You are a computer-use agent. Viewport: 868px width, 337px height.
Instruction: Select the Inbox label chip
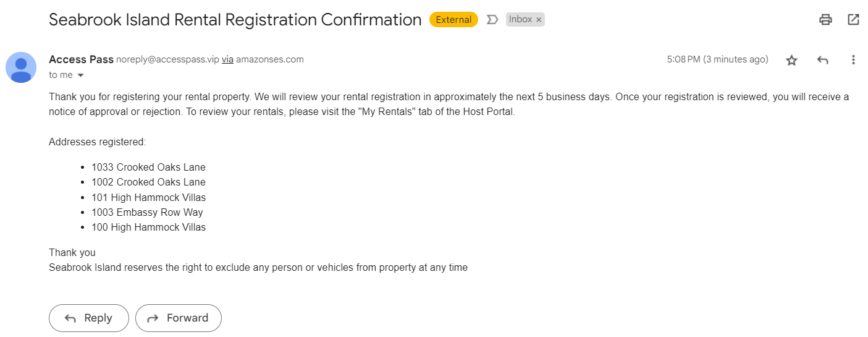coord(520,20)
